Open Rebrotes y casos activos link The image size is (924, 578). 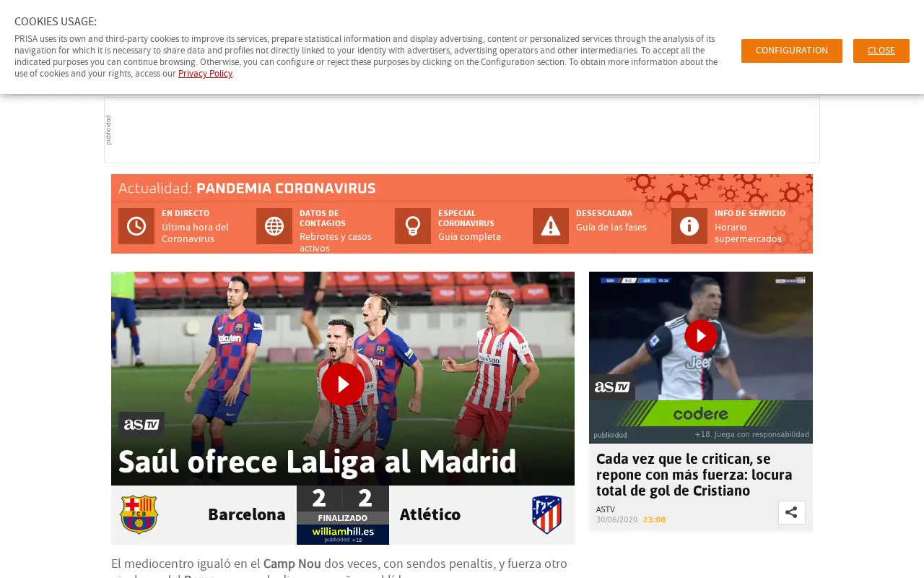coord(336,242)
